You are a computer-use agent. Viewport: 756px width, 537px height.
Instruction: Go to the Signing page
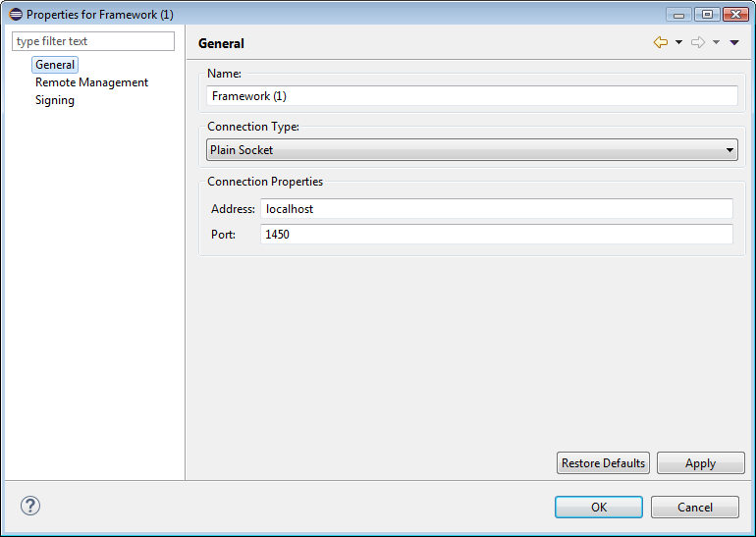(55, 100)
